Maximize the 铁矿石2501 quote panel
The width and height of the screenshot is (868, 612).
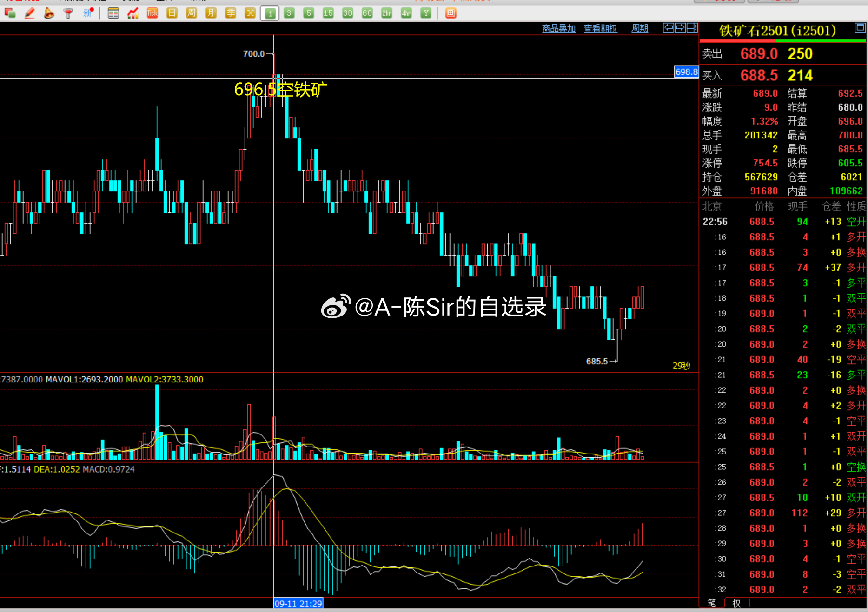pos(860,28)
